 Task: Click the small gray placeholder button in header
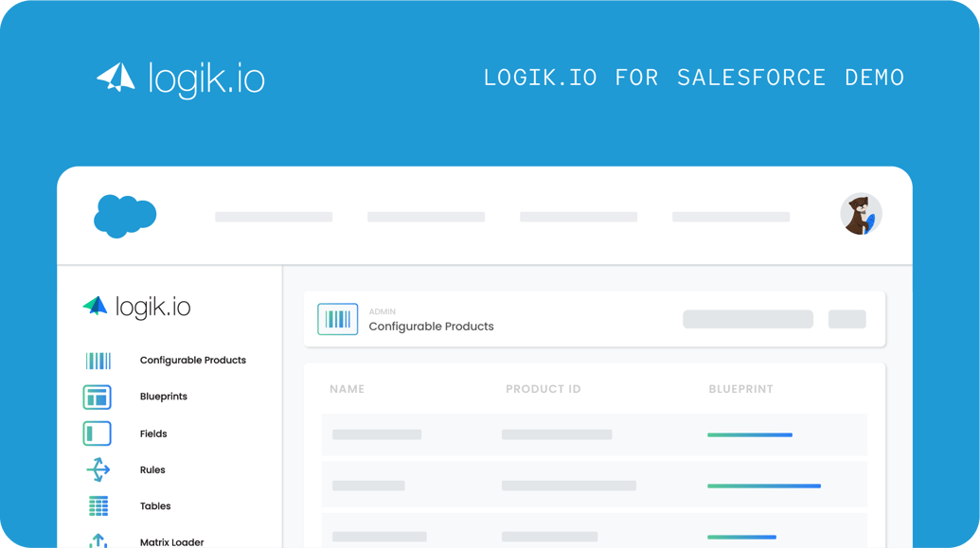[846, 319]
